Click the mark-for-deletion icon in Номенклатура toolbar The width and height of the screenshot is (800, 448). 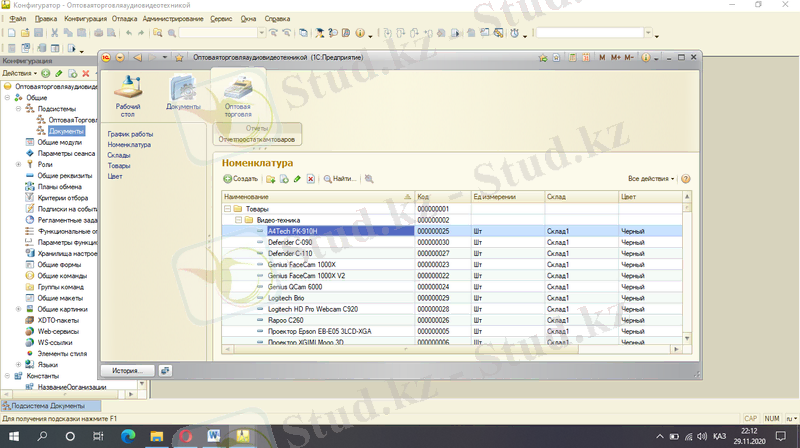(x=311, y=179)
